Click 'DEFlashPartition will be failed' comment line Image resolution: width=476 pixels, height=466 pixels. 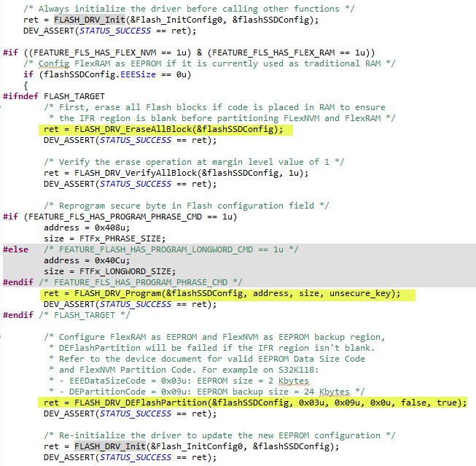pyautogui.click(x=212, y=348)
